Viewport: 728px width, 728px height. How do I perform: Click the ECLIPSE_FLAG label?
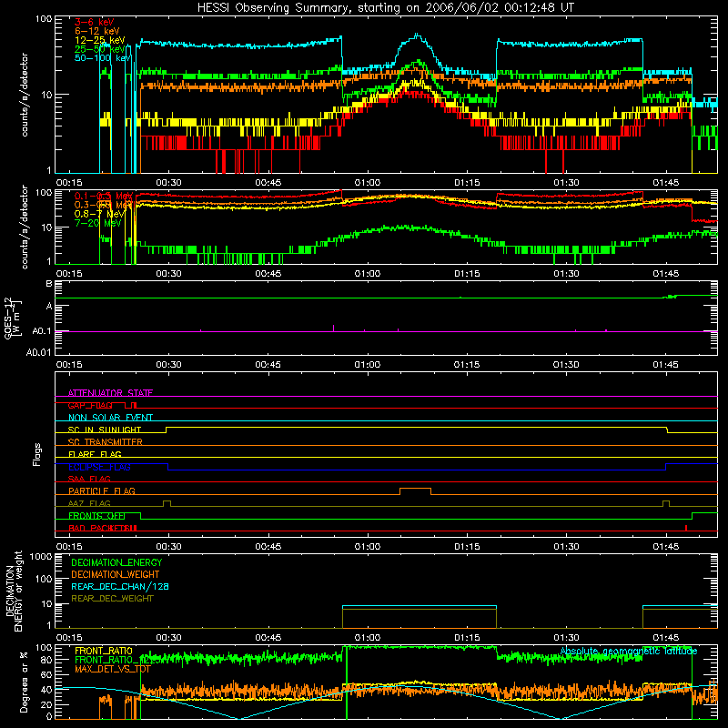(99, 467)
